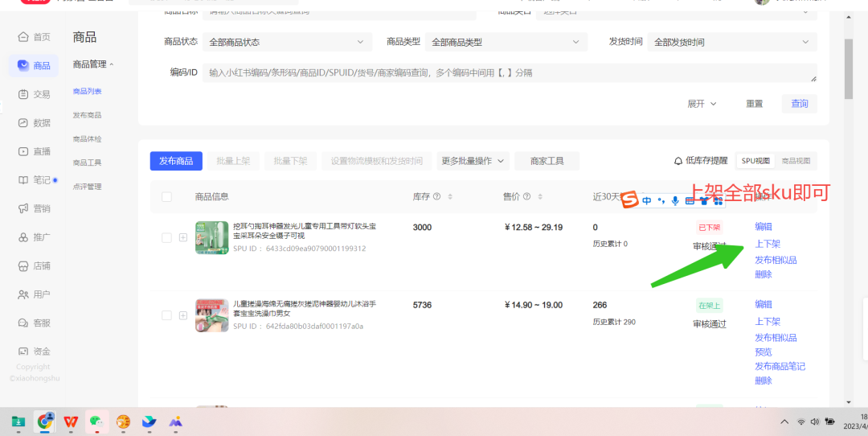Open the 发货时间 dropdown
868x436 pixels.
[x=732, y=42]
